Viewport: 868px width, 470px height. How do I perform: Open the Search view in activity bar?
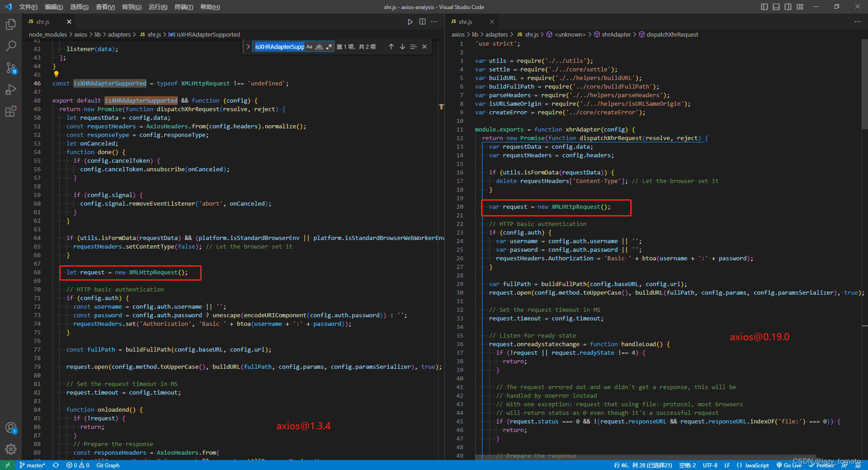(x=11, y=46)
